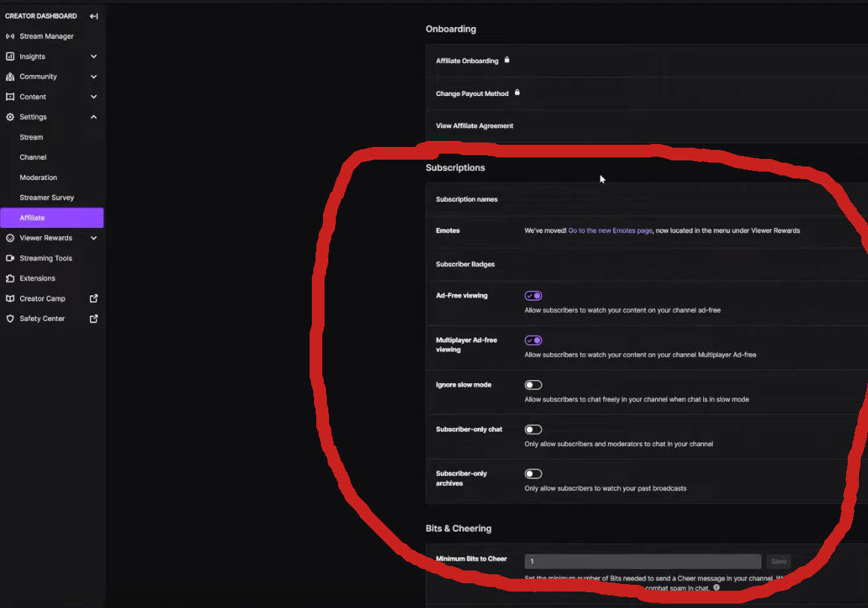
Task: Follow the new Emotes page link
Action: tap(610, 231)
